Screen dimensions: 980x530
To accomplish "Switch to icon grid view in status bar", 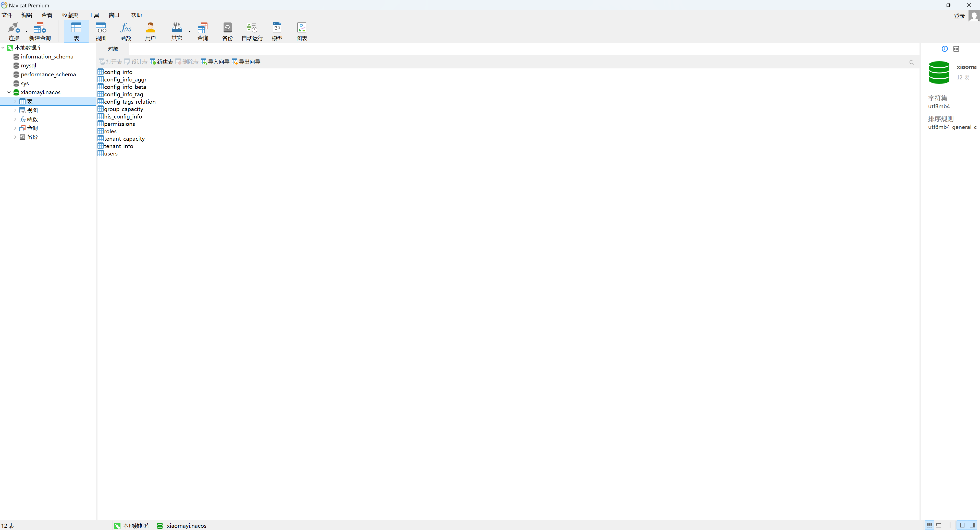I will [929, 525].
